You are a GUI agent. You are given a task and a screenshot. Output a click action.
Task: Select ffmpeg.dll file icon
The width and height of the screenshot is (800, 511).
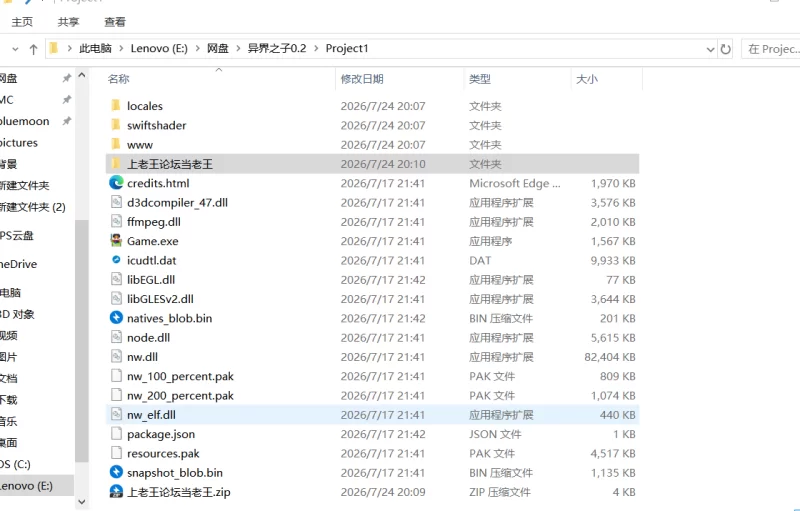click(116, 221)
